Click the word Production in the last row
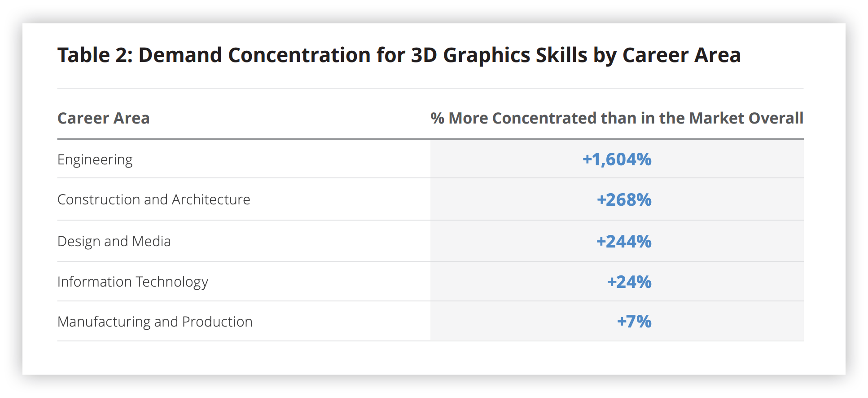Viewport: 868px width, 398px height. point(217,322)
